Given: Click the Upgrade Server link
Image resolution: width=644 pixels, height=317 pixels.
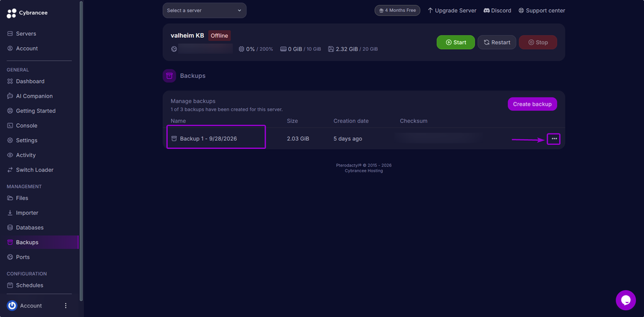Looking at the screenshot, I should (452, 10).
